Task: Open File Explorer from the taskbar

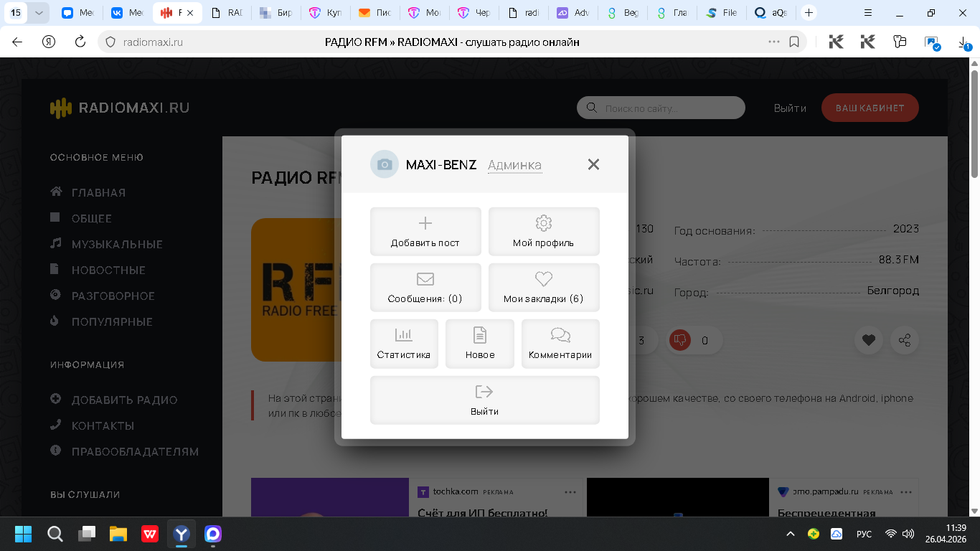Action: click(118, 534)
